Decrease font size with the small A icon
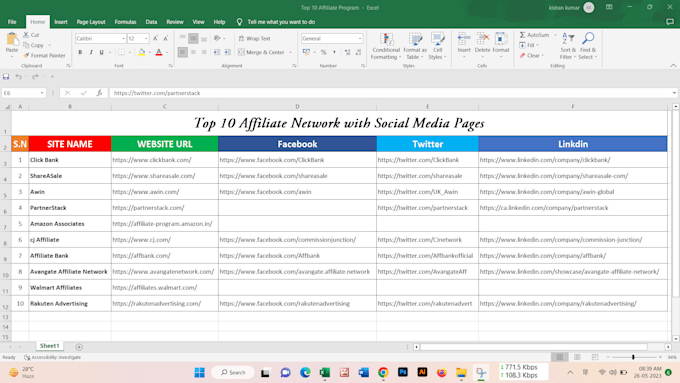Screen dimensions: 680x383 coord(166,39)
